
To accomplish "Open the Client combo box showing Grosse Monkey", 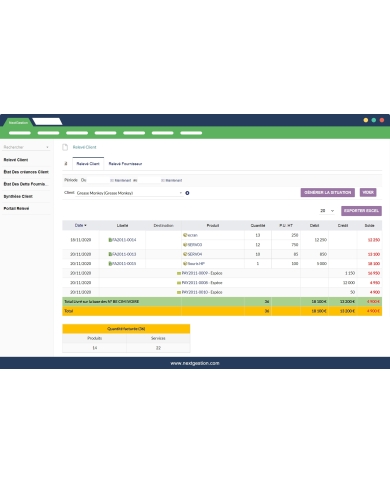I will click(x=129, y=193).
